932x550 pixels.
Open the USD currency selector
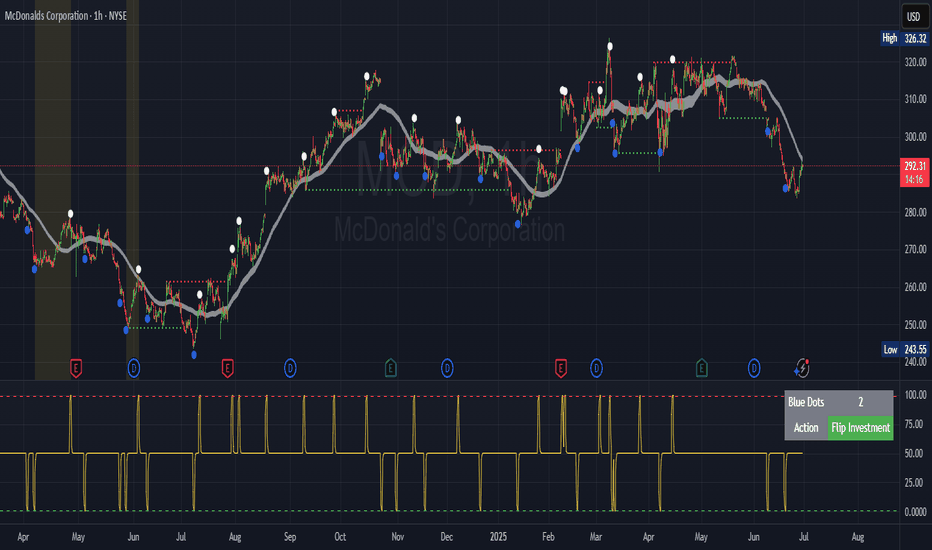(x=914, y=17)
